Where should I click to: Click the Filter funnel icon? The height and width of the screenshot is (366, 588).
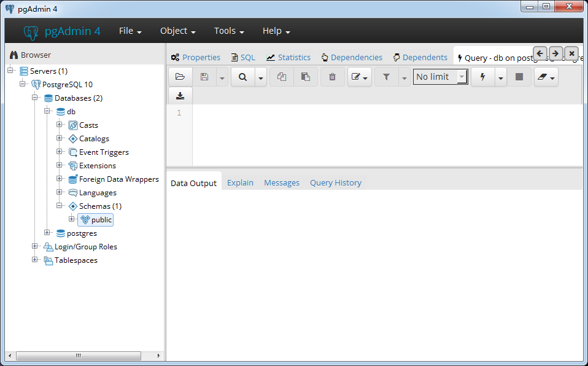pos(386,77)
